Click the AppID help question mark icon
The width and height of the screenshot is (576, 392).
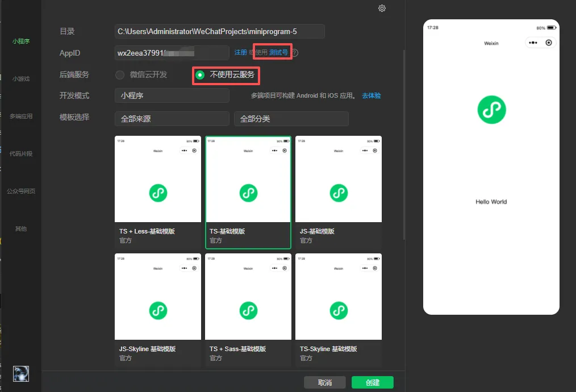[x=295, y=52]
